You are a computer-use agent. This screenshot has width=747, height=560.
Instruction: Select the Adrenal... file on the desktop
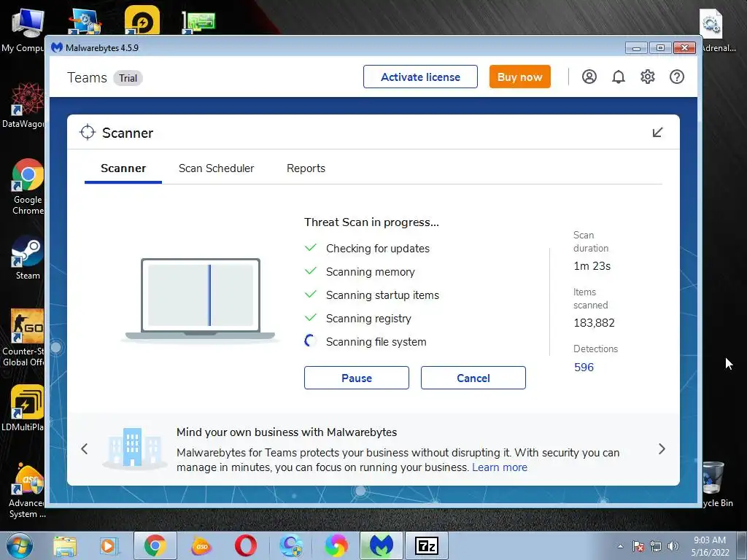(x=718, y=31)
